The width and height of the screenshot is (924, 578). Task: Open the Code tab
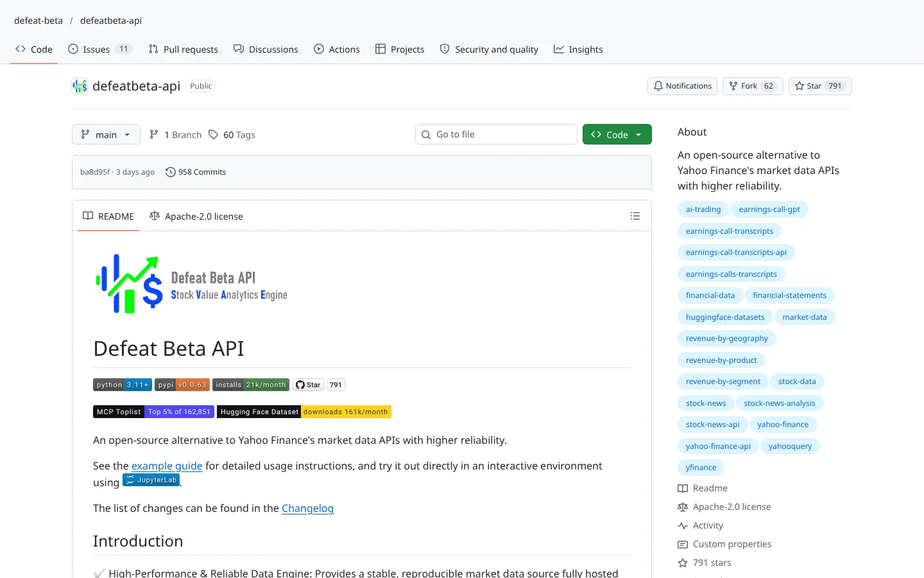pos(34,49)
